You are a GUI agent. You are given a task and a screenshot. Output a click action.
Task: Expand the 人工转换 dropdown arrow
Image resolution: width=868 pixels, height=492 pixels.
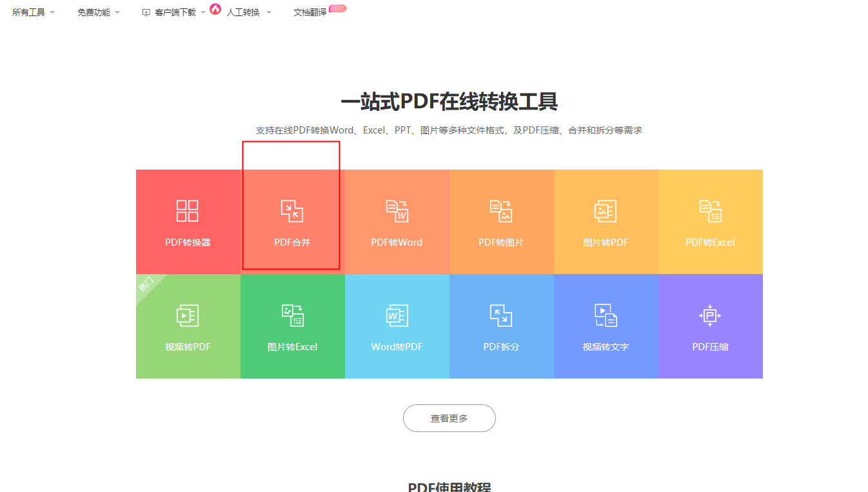(x=269, y=12)
